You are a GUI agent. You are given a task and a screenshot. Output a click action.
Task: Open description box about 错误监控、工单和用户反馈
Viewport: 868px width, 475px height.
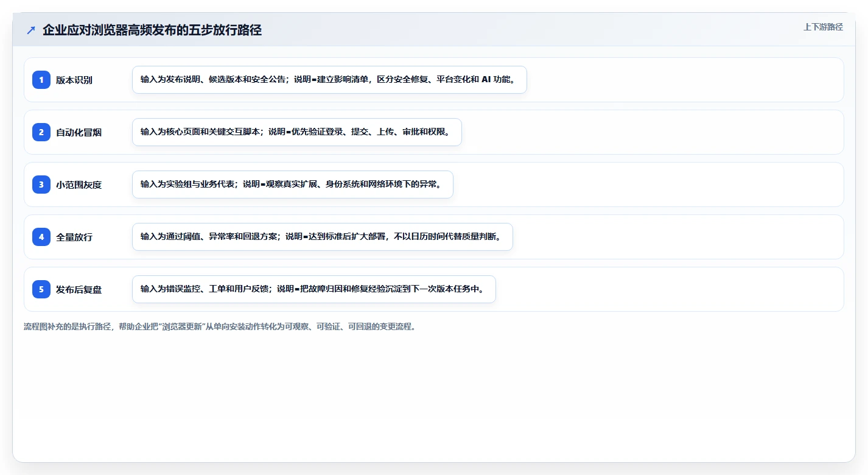pyautogui.click(x=314, y=289)
